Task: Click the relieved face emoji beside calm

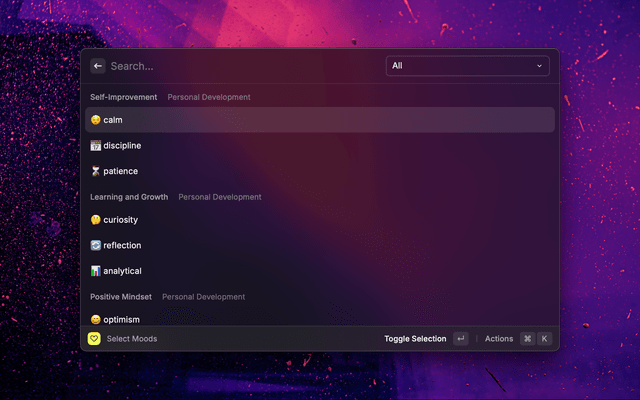Action: pos(96,120)
